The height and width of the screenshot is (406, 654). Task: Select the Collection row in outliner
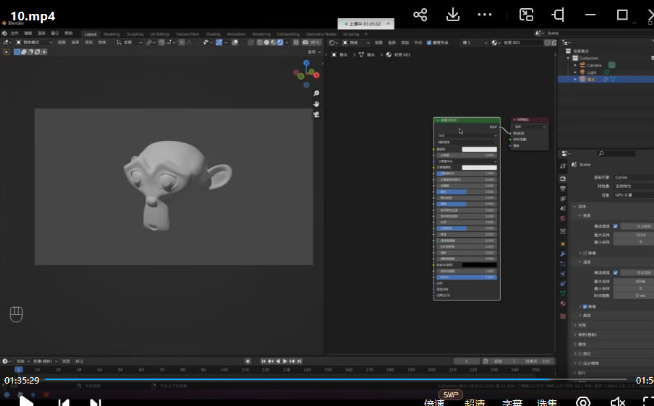tap(589, 58)
